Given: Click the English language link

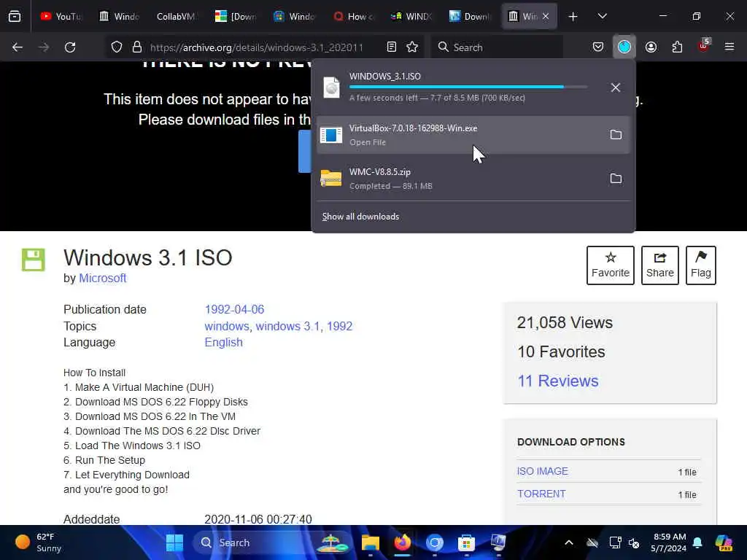Looking at the screenshot, I should coord(223,343).
